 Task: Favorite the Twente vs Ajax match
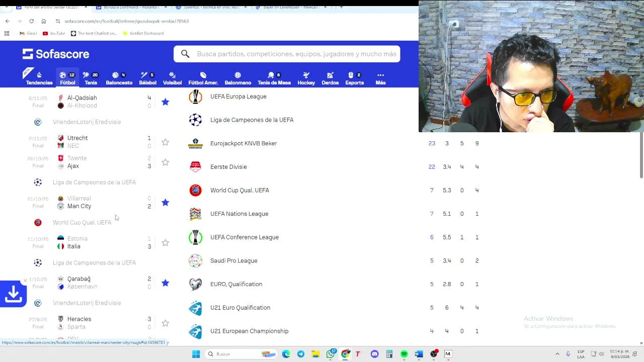[x=165, y=162]
